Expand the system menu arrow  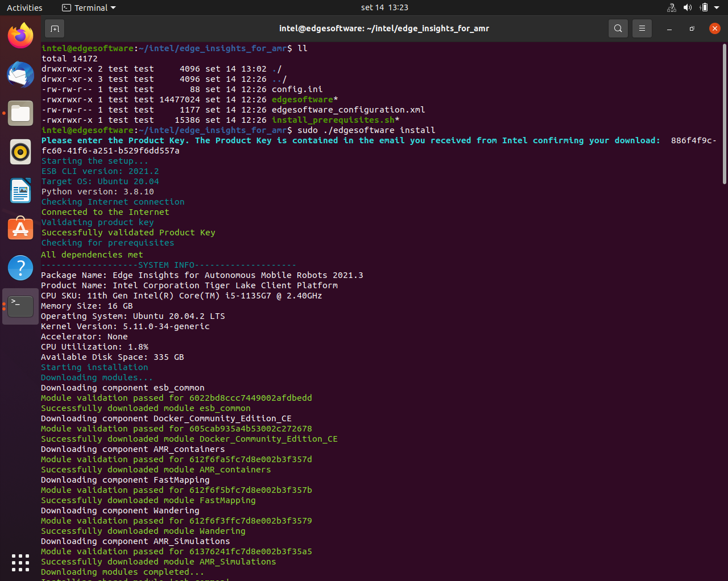click(717, 8)
